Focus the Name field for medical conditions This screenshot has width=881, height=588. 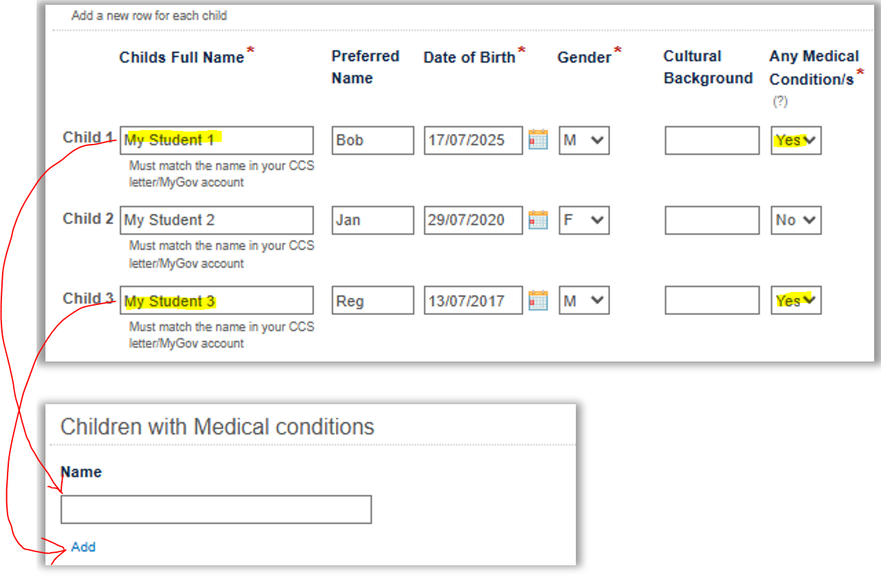pos(216,510)
